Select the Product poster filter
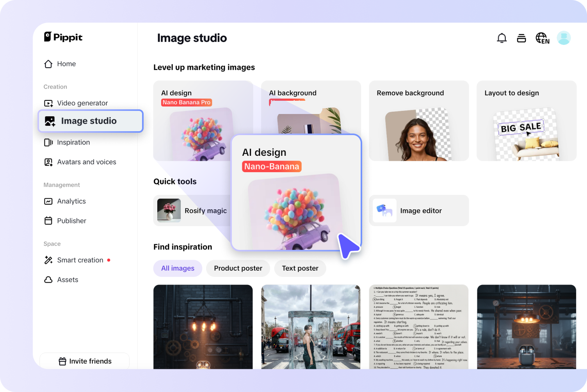 click(238, 268)
